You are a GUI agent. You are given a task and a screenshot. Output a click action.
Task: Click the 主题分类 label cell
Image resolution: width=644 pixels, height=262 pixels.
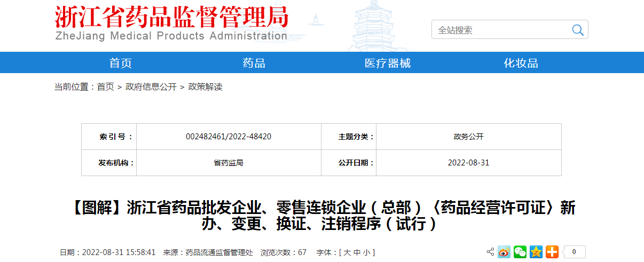[349, 137]
